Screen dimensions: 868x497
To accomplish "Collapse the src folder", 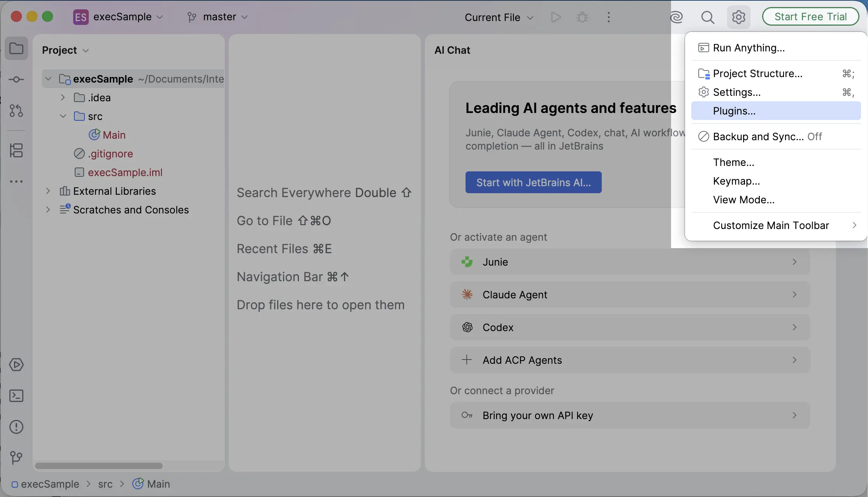I will pyautogui.click(x=63, y=116).
